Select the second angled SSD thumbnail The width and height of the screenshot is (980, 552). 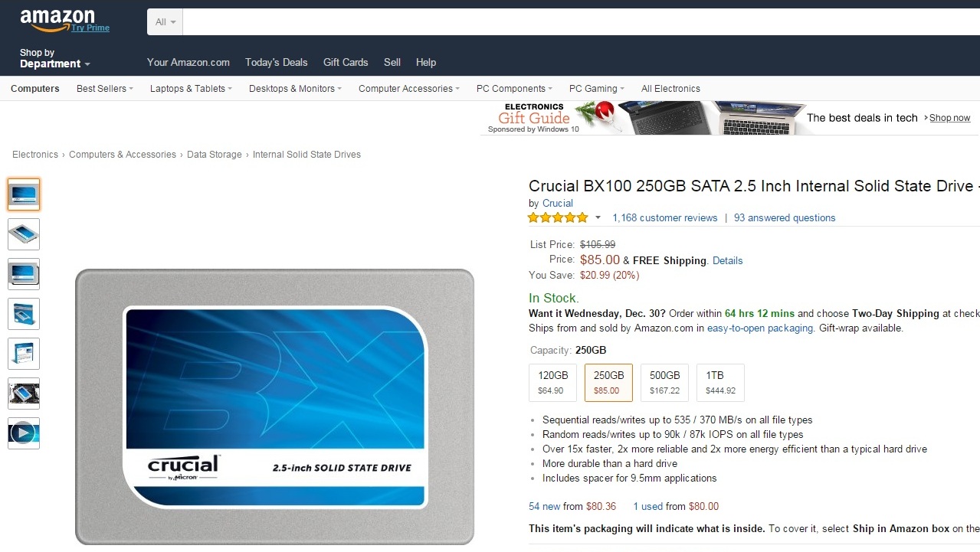point(24,234)
